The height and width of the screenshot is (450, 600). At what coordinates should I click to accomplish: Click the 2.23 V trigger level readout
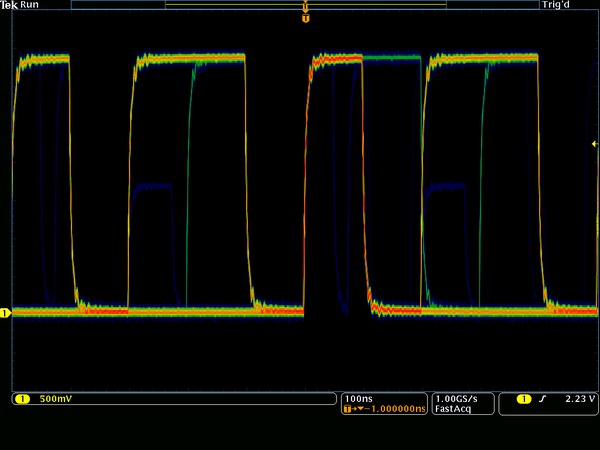pos(579,399)
